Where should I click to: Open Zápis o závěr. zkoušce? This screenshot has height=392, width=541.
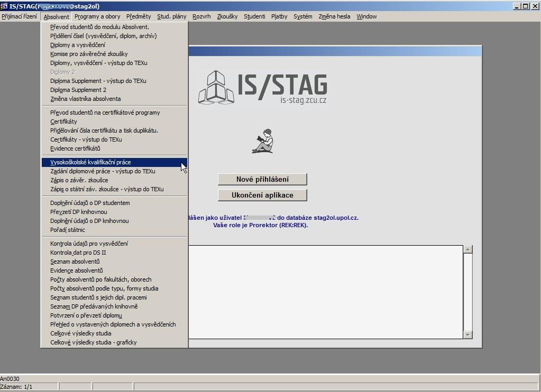(114, 180)
